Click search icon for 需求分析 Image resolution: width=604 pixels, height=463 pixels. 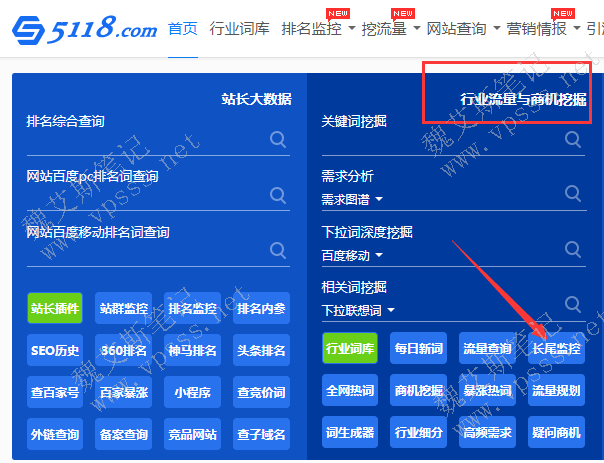click(573, 194)
